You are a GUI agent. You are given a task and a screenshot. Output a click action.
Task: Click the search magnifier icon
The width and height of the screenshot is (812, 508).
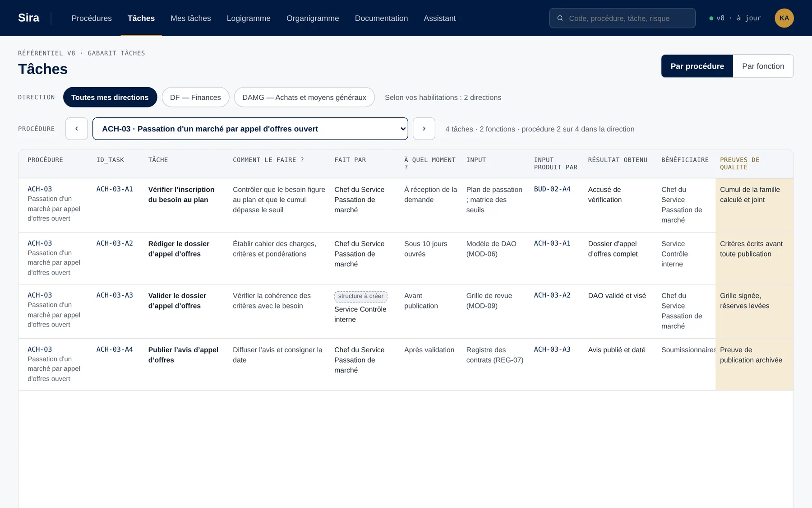click(560, 18)
